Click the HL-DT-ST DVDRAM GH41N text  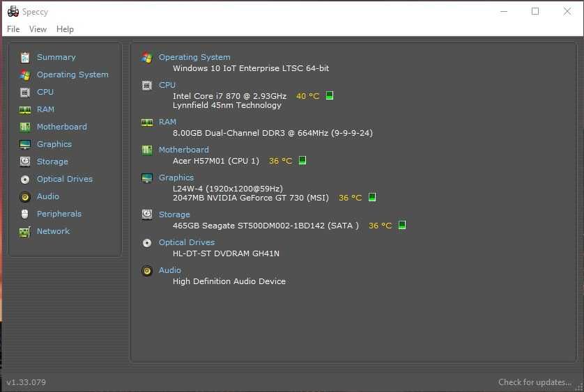pos(226,253)
